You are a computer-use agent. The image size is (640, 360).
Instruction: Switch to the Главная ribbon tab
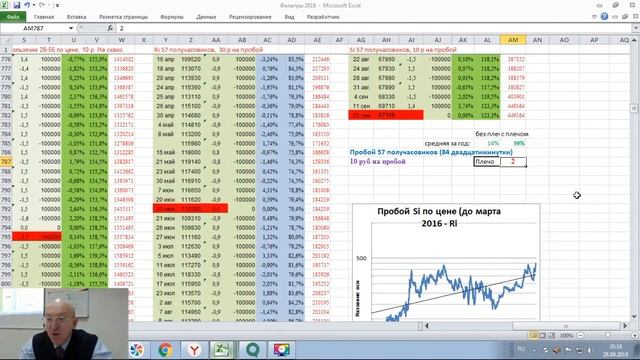tap(44, 17)
